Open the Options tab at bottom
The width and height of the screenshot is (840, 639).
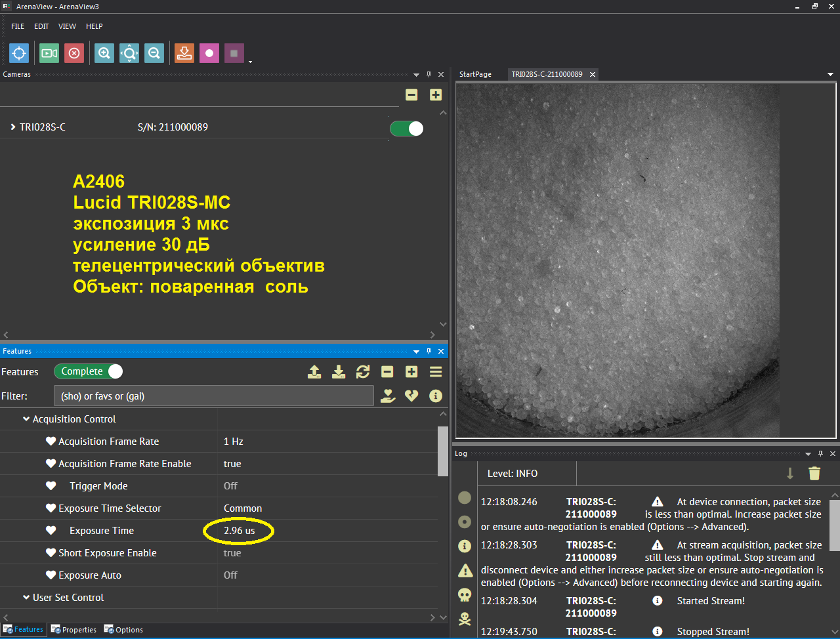[123, 629]
